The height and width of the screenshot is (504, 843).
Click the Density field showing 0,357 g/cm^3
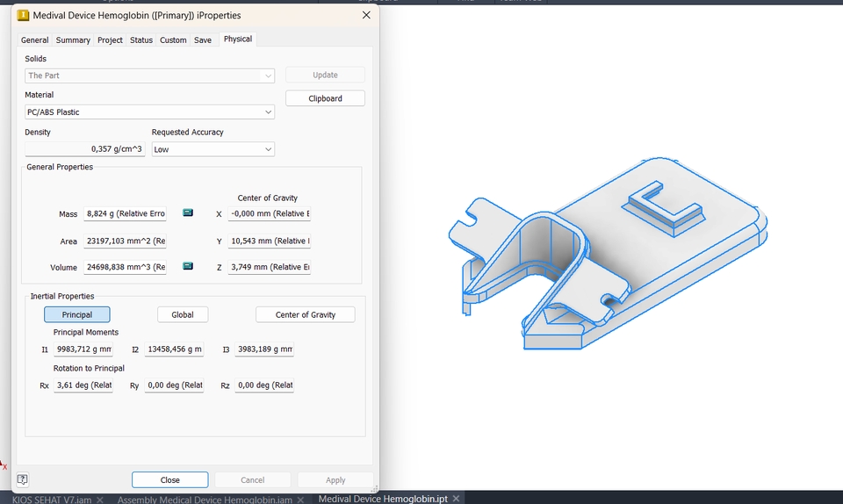coord(85,149)
